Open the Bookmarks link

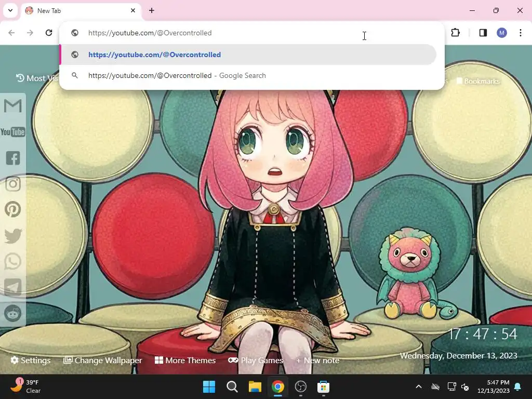(478, 81)
